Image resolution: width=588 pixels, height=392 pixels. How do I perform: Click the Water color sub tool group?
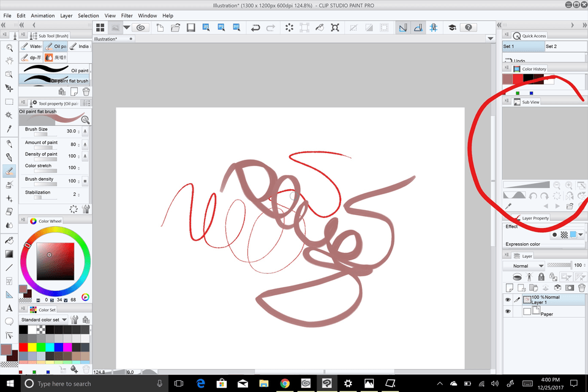pos(32,47)
